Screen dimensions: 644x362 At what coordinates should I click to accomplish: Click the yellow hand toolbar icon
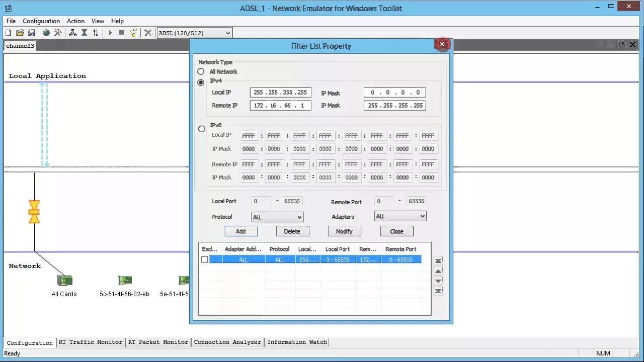pos(133,33)
